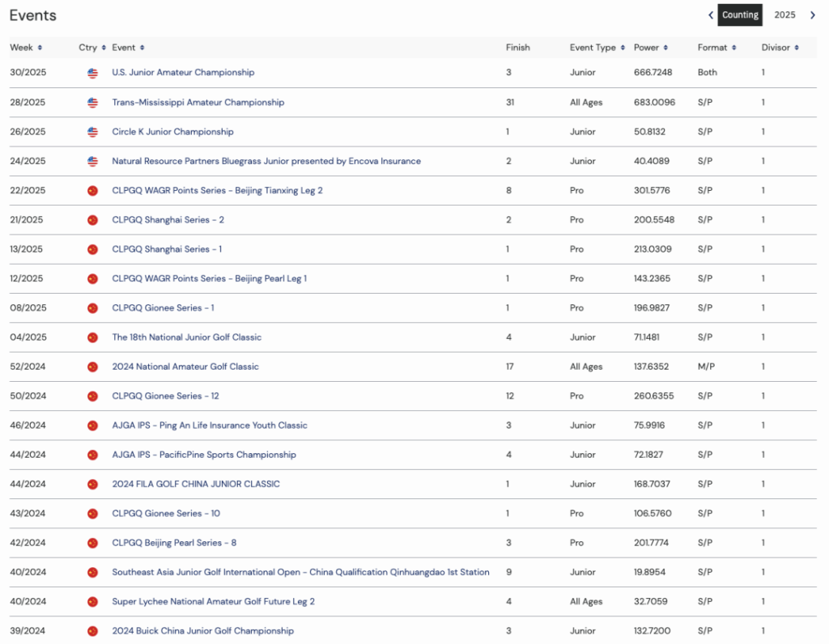Click US flag beside Trans-Mississippi Amateur Championship
Viewport: 829px width, 644px height.
pos(92,103)
